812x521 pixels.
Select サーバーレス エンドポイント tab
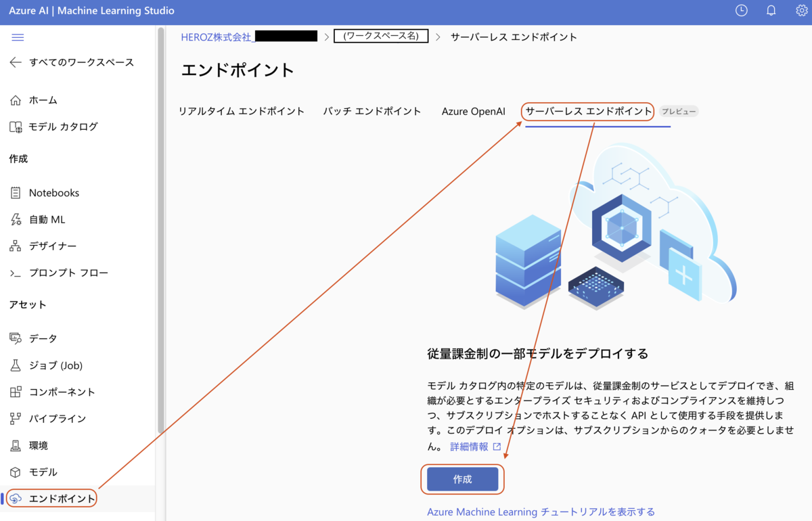[589, 112]
